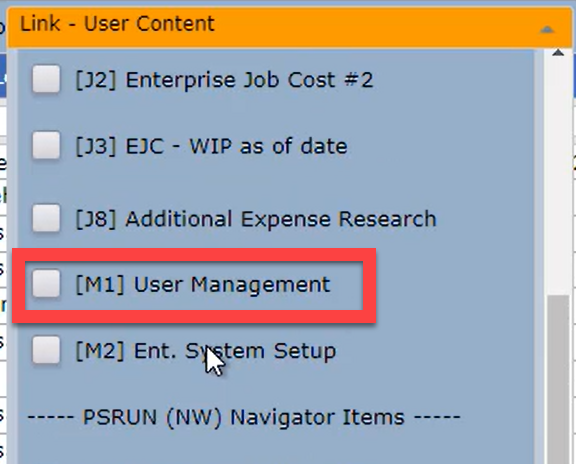
Task: Check the [M2] Ent. System Setup checkbox
Action: click(x=46, y=350)
